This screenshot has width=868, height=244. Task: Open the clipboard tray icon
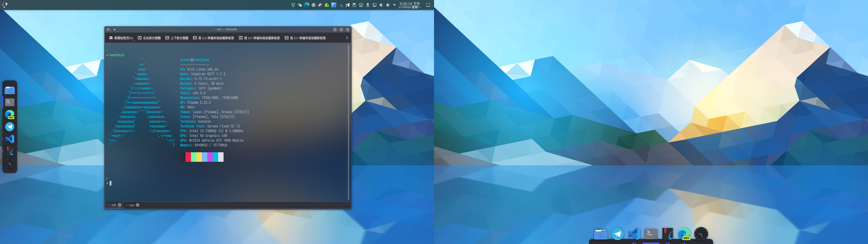coord(354,5)
